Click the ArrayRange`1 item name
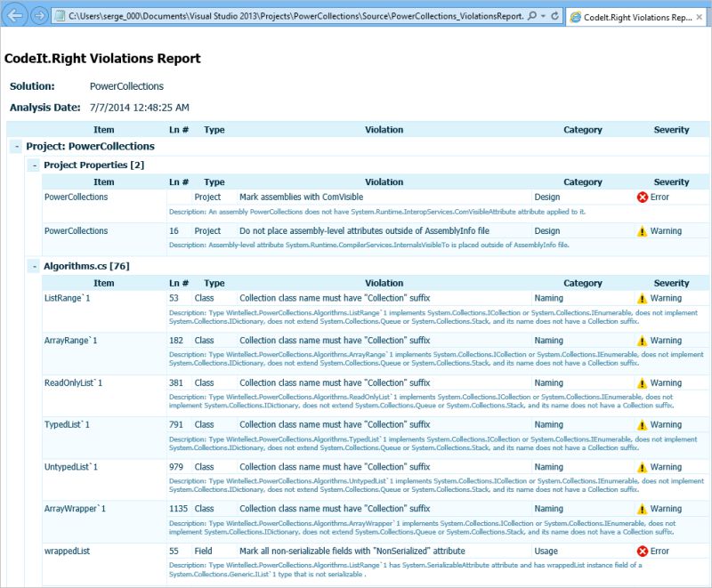 pos(71,341)
